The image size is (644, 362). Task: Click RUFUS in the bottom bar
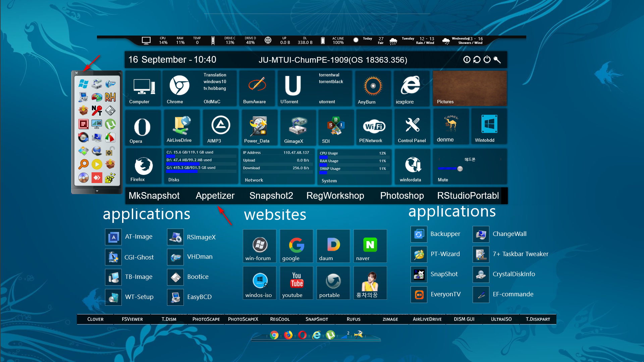354,319
